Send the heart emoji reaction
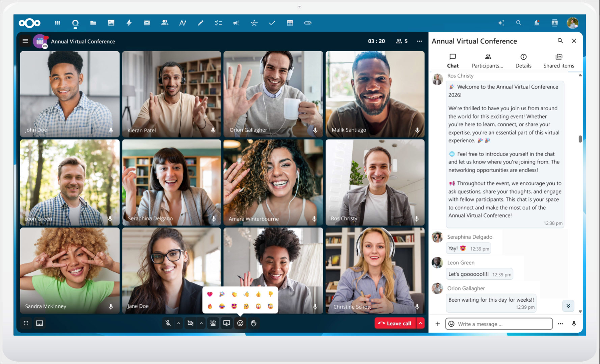Viewport: 600px width, 364px height. (210, 294)
